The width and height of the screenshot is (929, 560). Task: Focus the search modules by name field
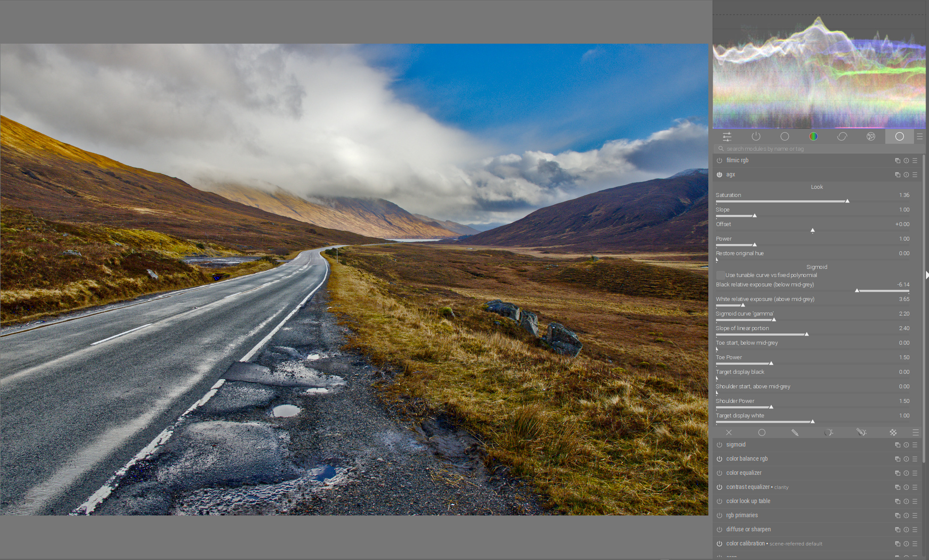[x=818, y=149]
